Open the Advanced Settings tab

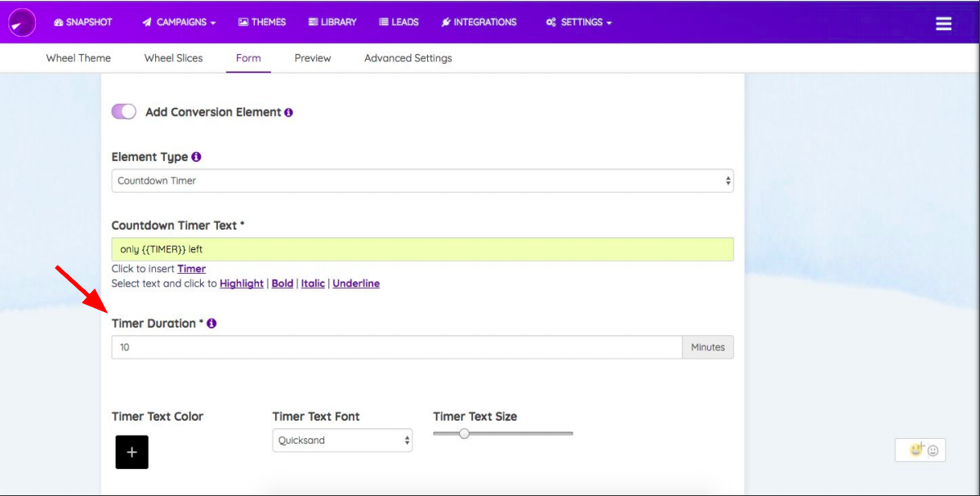(x=408, y=58)
